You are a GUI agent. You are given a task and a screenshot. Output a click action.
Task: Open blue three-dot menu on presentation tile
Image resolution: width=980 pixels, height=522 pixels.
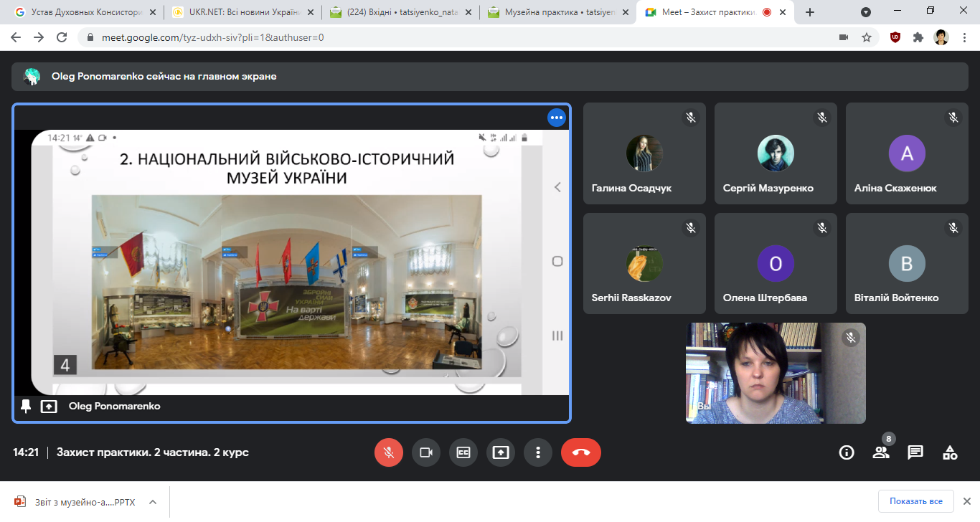pos(557,118)
